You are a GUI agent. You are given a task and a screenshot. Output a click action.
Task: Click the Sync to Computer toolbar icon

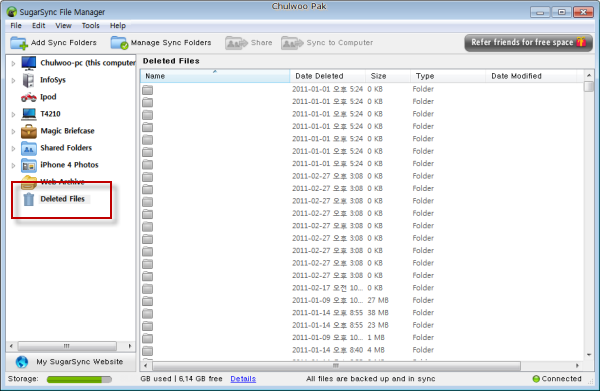point(292,43)
